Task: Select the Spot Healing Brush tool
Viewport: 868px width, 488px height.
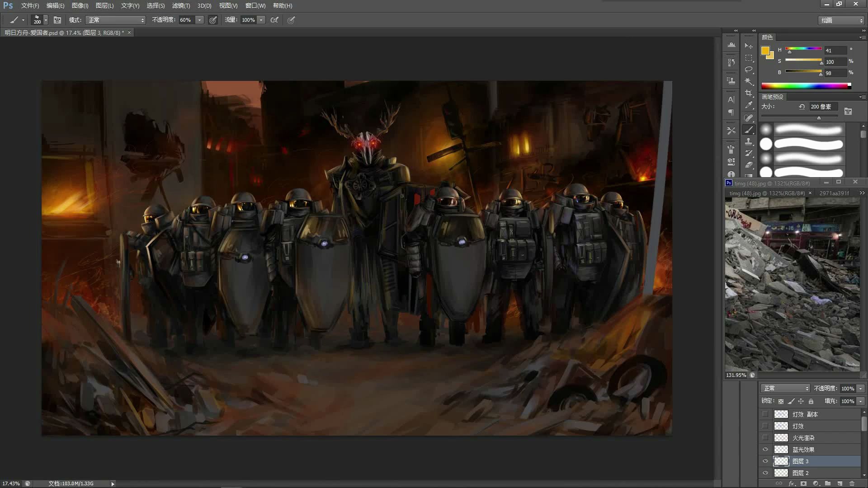Action: click(749, 118)
